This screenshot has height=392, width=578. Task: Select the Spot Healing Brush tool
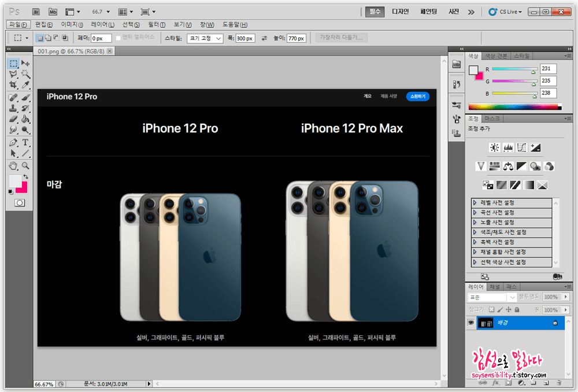click(13, 97)
